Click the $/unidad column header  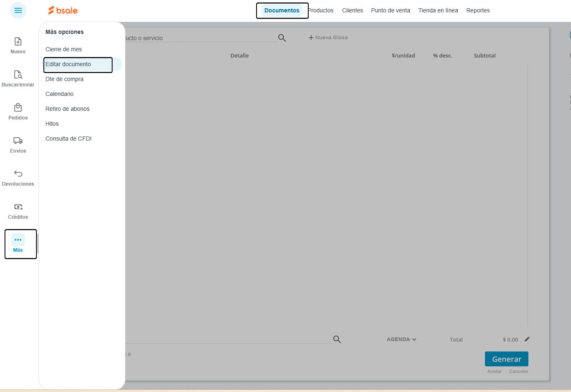[x=403, y=55]
